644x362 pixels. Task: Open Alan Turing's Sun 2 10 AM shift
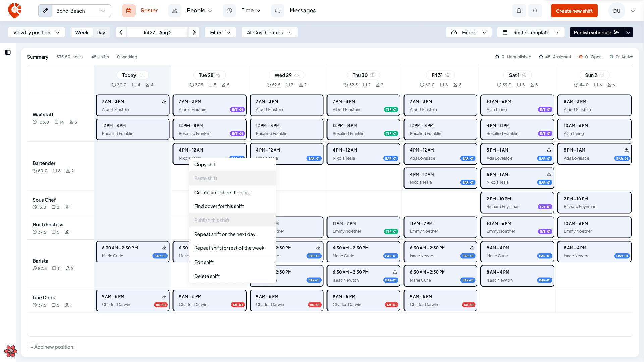click(594, 129)
